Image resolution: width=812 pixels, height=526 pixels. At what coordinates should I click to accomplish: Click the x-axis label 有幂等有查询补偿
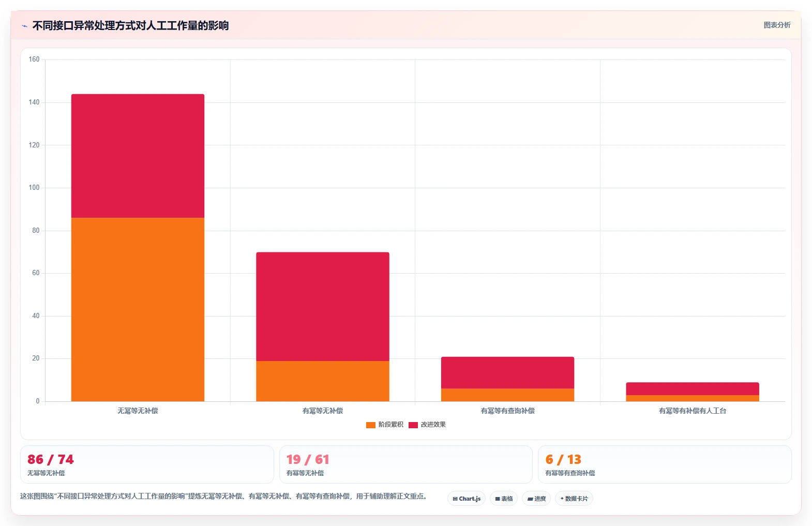click(507, 411)
